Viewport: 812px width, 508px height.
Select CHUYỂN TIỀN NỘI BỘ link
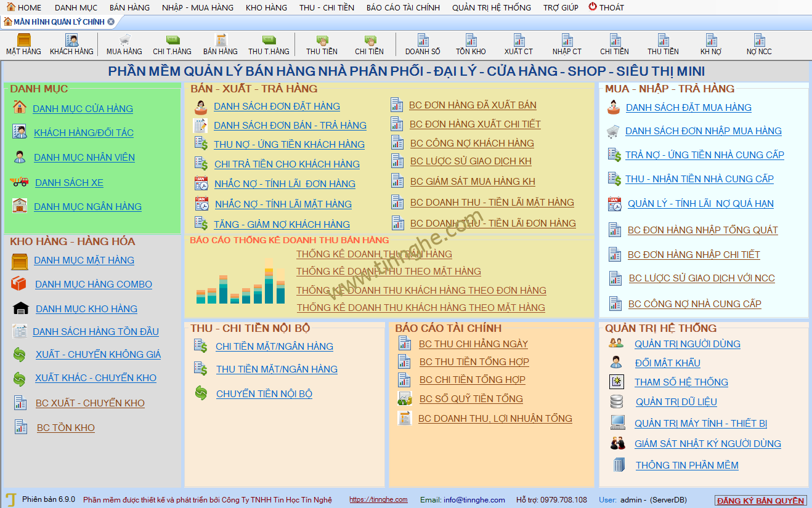tap(264, 394)
